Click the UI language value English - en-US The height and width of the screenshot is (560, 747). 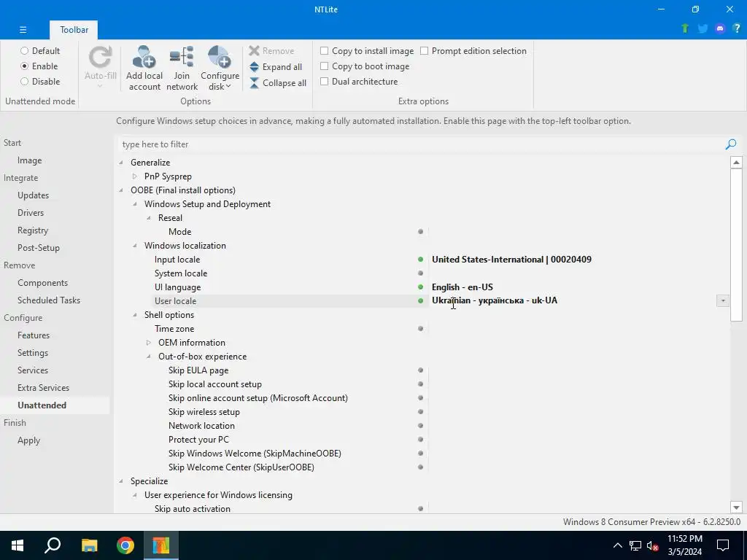point(462,287)
